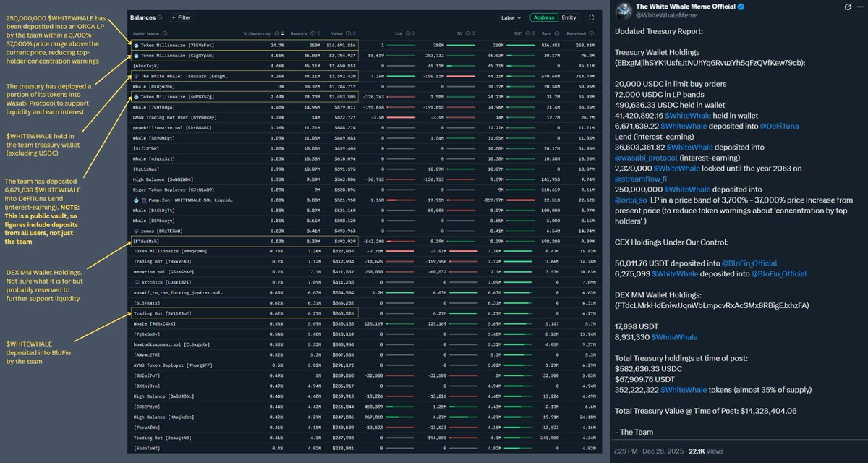Select wallet row [6kasXujk]
This screenshot has height=463, width=868.
click(363, 65)
